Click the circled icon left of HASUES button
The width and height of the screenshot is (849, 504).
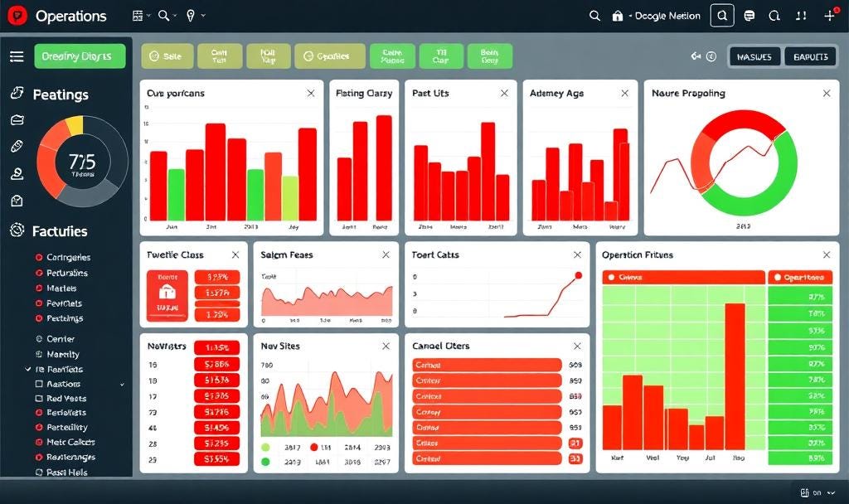coord(711,56)
